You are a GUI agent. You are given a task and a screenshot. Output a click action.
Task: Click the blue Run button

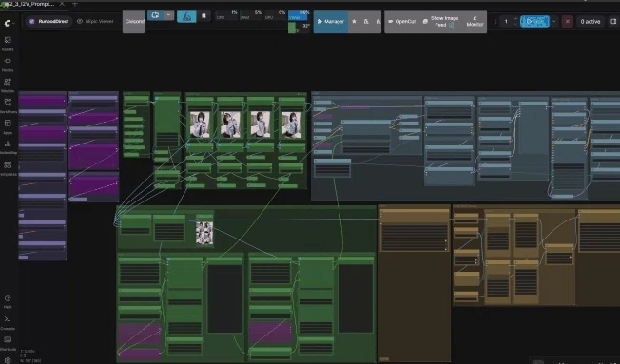tap(534, 21)
